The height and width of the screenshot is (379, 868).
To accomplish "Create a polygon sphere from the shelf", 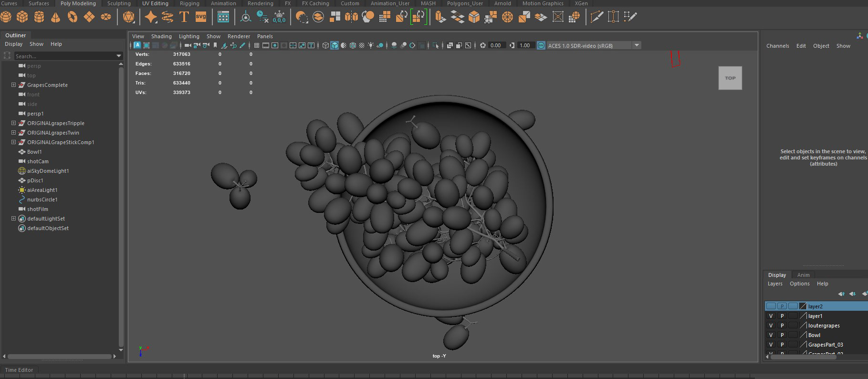I will coord(6,17).
